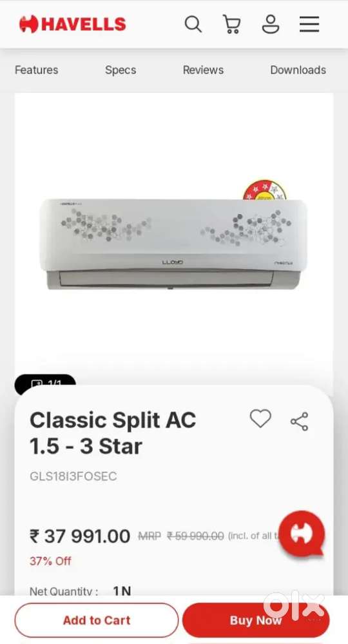
Task: Click the Add to Cart button
Action: [97, 620]
